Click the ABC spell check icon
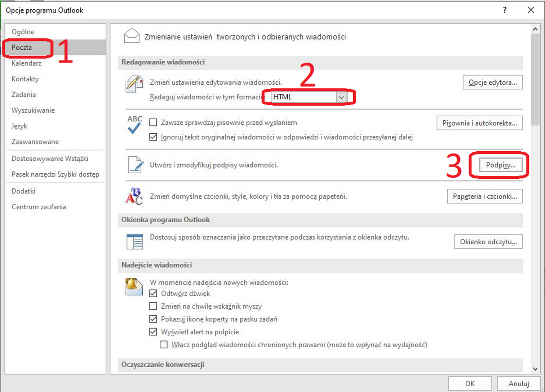The image size is (545, 392). click(x=135, y=125)
